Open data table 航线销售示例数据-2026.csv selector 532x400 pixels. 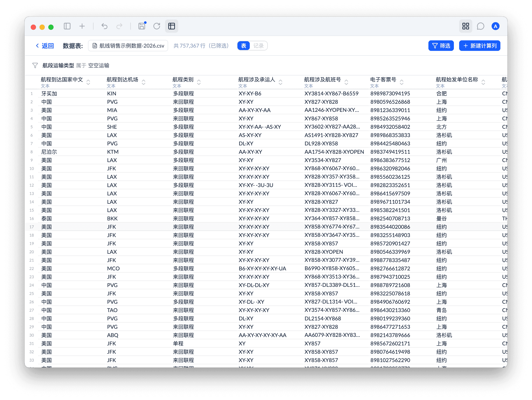128,46
